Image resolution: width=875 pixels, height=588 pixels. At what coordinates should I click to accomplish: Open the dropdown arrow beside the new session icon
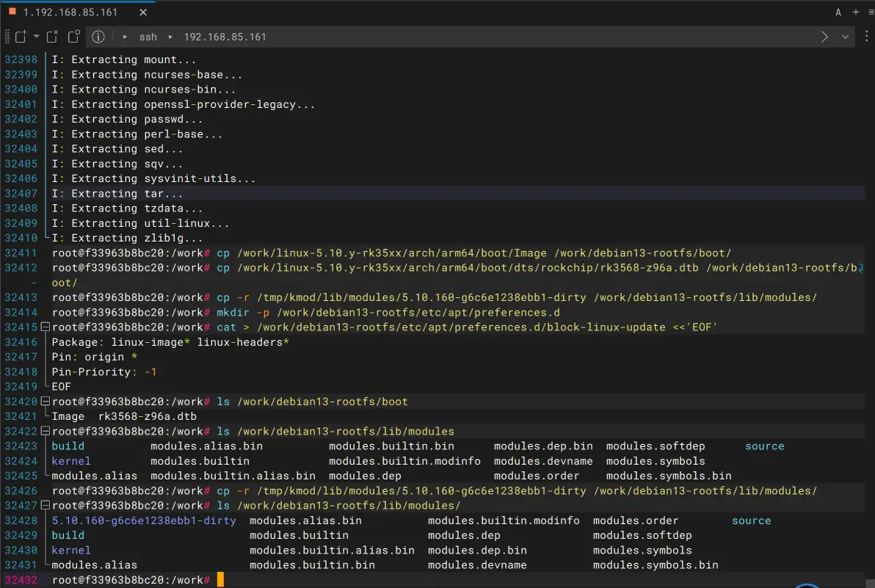pos(36,37)
